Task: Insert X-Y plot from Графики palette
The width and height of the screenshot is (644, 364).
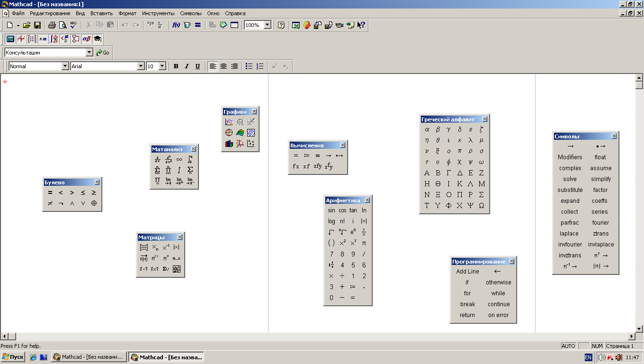Action: click(229, 122)
